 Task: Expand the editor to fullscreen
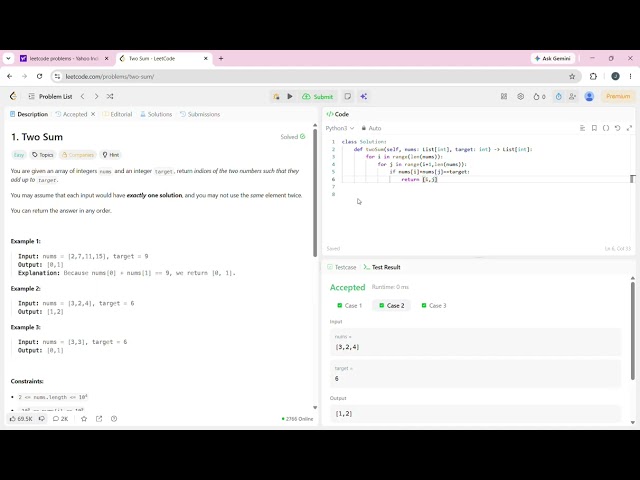click(629, 128)
